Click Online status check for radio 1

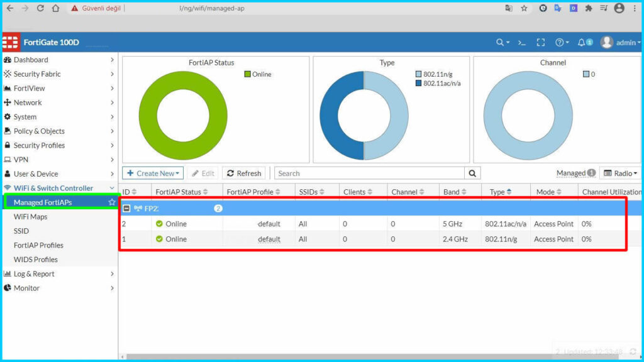pyautogui.click(x=159, y=239)
